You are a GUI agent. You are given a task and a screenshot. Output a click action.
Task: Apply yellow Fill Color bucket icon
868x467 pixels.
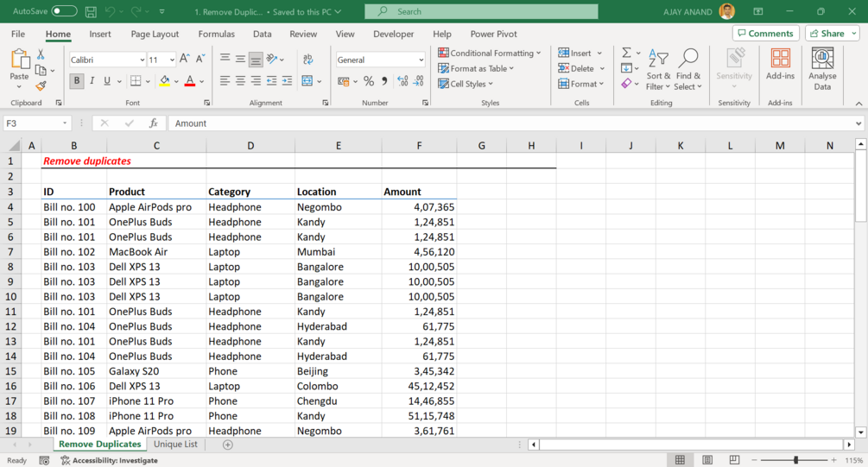tap(164, 81)
